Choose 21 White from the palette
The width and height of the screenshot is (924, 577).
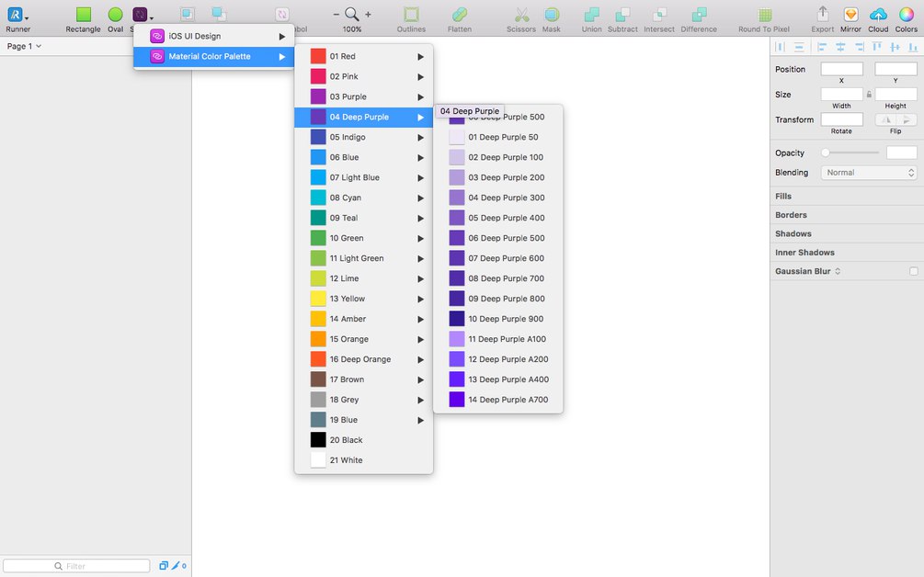point(363,460)
